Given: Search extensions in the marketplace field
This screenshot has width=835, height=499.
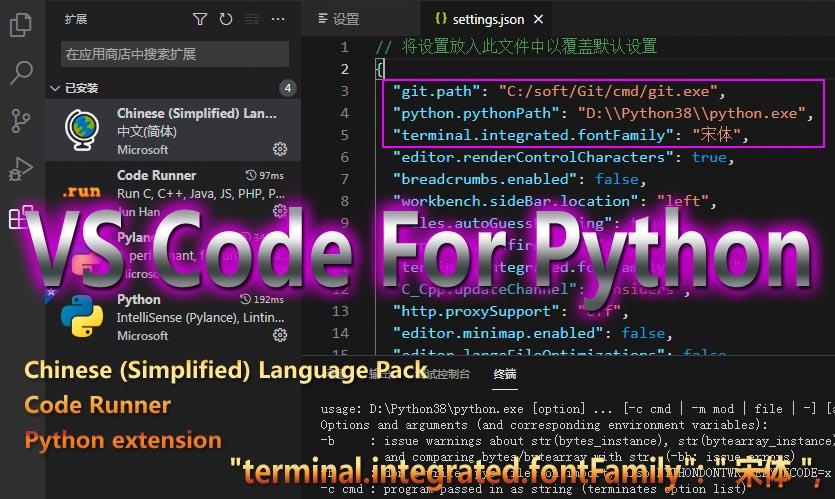Looking at the screenshot, I should tap(175, 54).
